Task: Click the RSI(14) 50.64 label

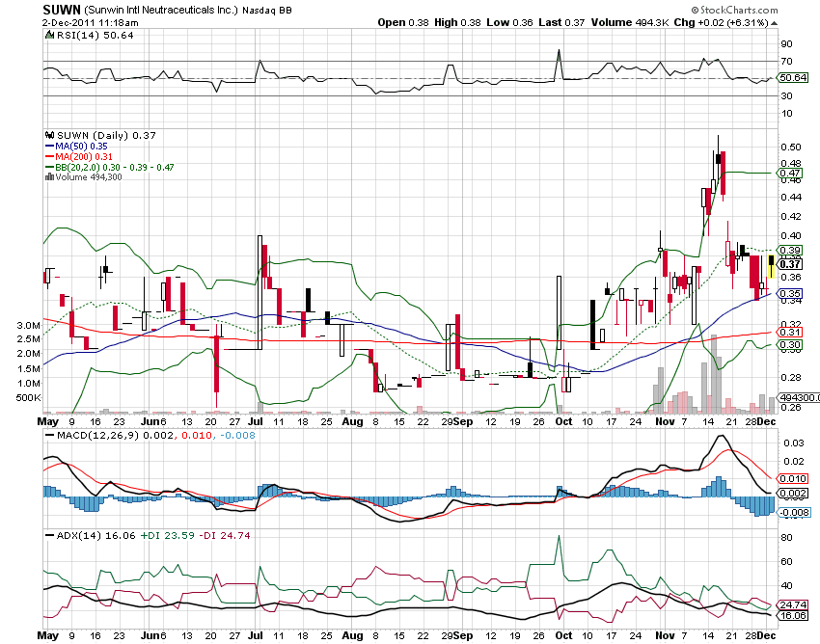Action: (x=95, y=35)
